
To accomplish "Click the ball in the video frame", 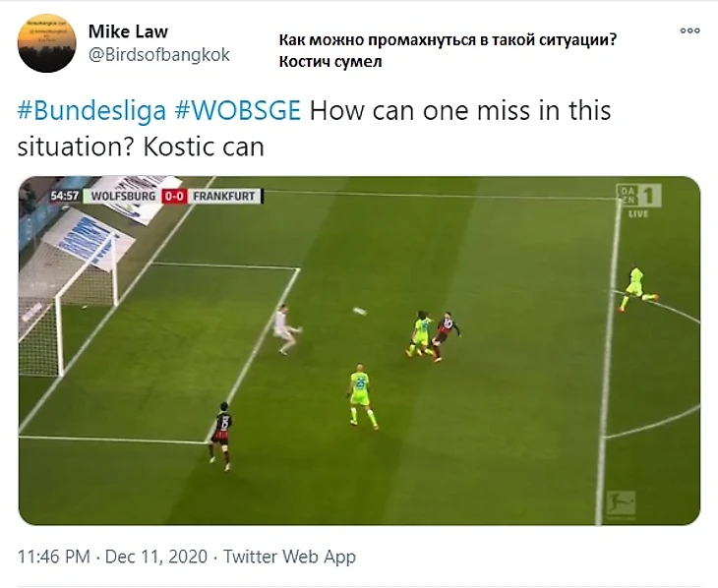I will tap(360, 312).
